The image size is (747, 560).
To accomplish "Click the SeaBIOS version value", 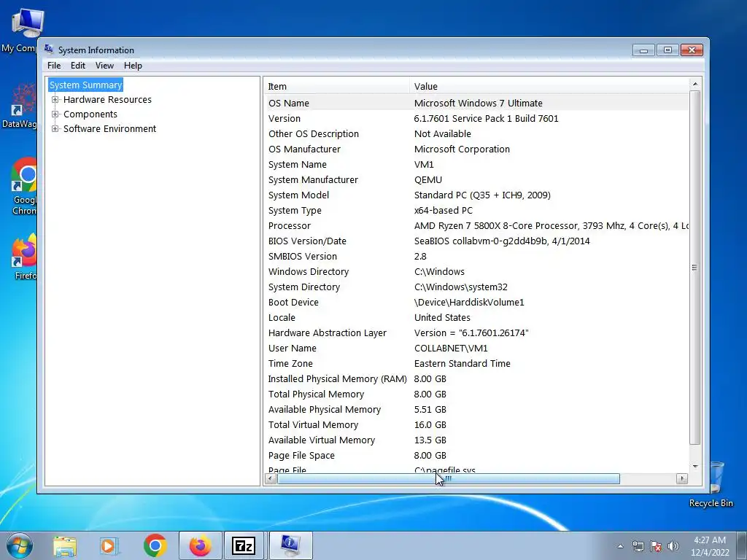I will point(502,241).
